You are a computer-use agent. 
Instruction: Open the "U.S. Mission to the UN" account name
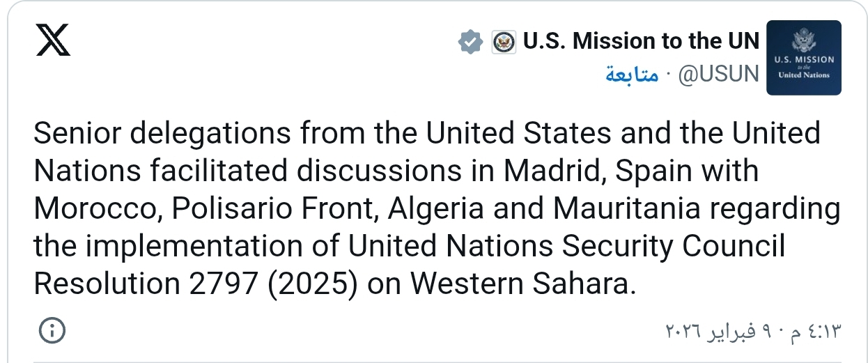640,42
